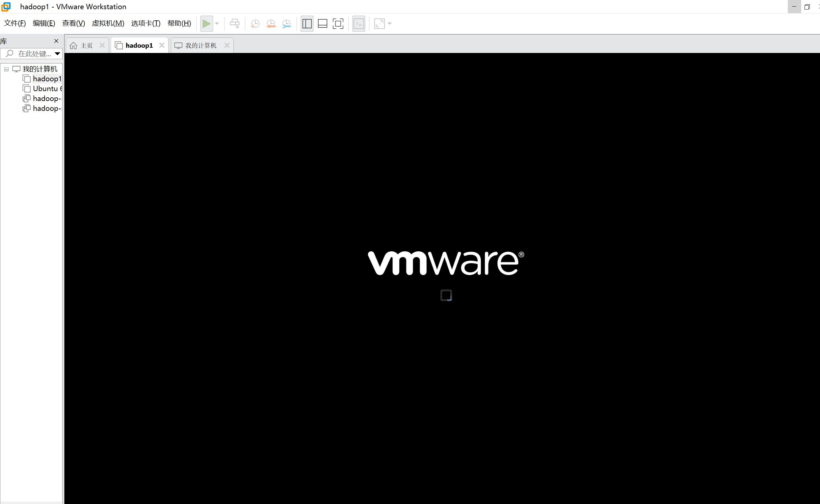Click the library search input field
This screenshot has width=820, height=504.
(x=33, y=54)
